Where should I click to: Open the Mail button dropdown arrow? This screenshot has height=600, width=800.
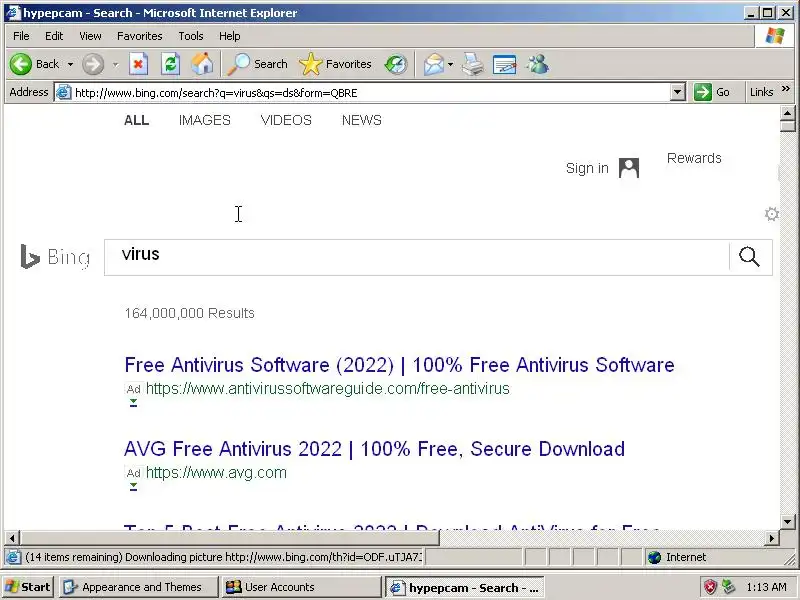[451, 64]
